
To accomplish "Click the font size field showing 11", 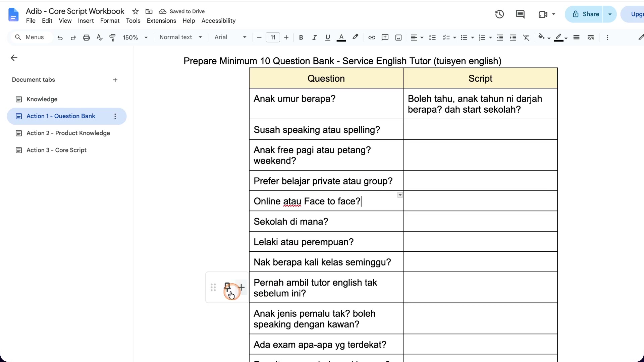I will (273, 38).
